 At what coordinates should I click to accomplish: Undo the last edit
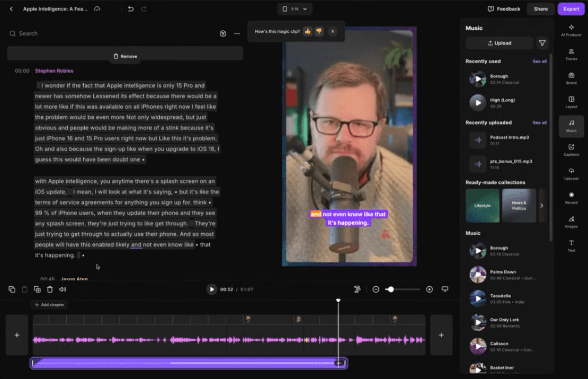[130, 8]
